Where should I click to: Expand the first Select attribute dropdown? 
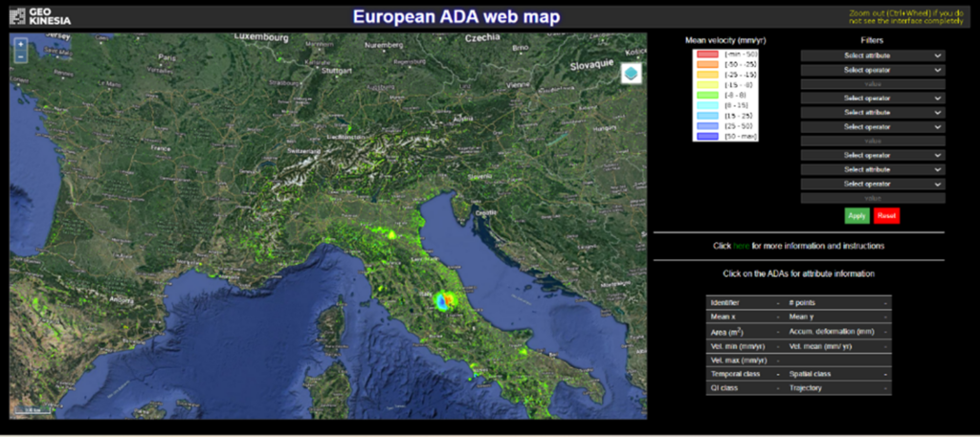point(872,55)
